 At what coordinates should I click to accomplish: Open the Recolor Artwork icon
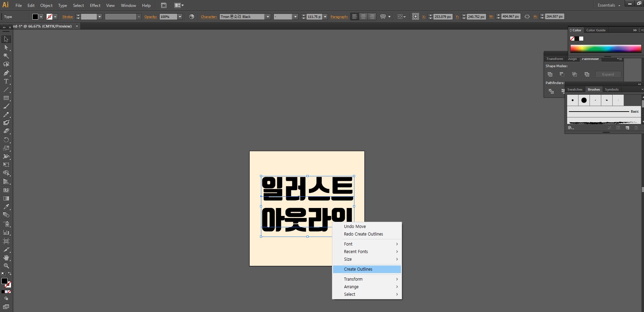[x=192, y=17]
